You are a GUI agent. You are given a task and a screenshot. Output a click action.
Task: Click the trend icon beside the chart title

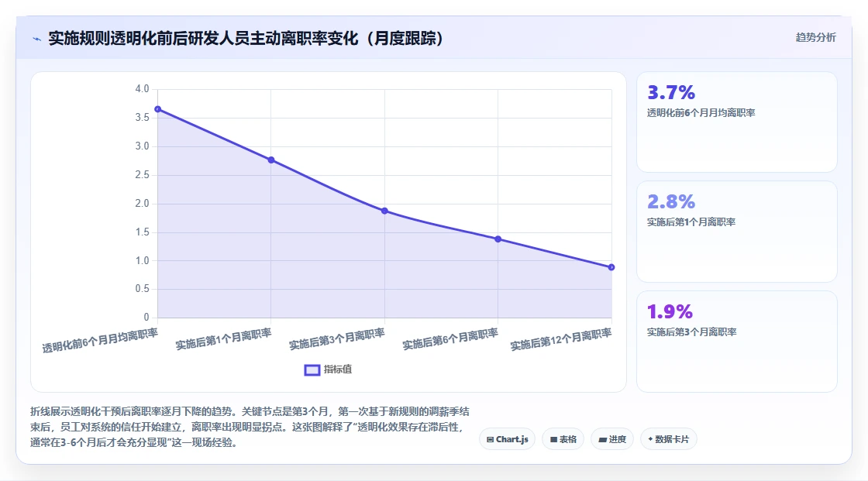pyautogui.click(x=36, y=39)
